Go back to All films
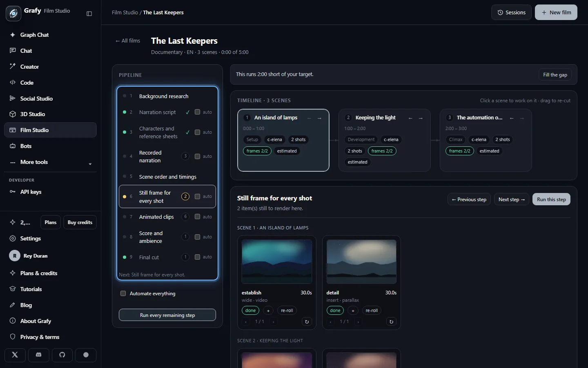The image size is (588, 368). [128, 41]
